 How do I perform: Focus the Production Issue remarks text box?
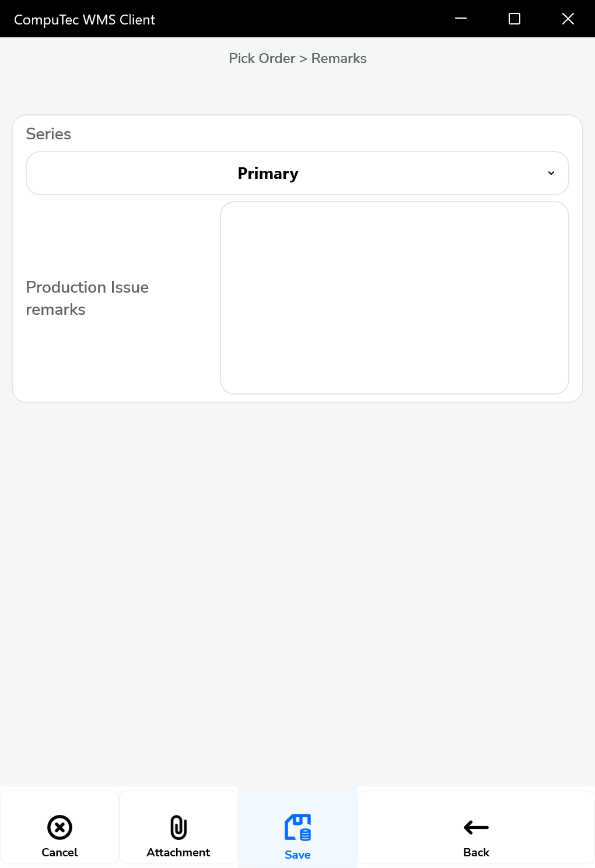tap(394, 298)
